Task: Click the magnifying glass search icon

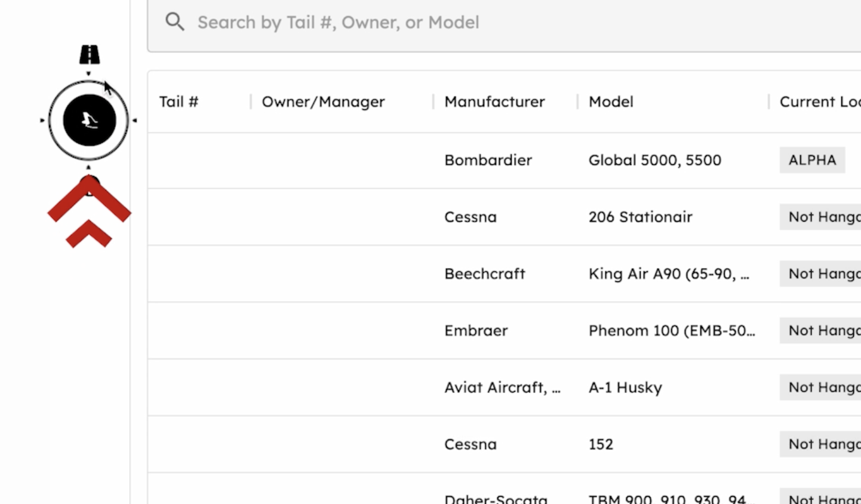Action: pos(174,21)
